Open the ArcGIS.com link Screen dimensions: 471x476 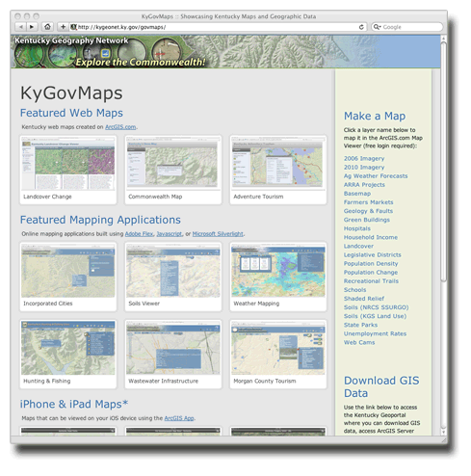click(120, 127)
